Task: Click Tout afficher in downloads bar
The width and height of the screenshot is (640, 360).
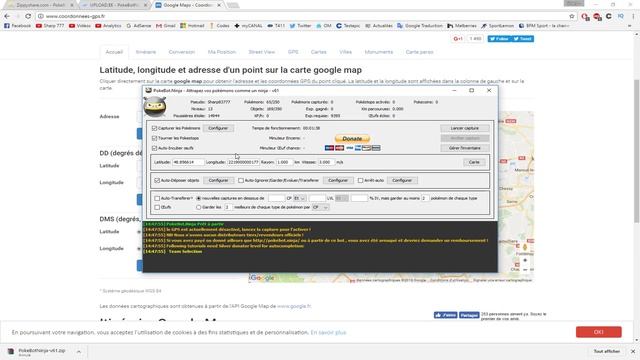Action: click(607, 351)
